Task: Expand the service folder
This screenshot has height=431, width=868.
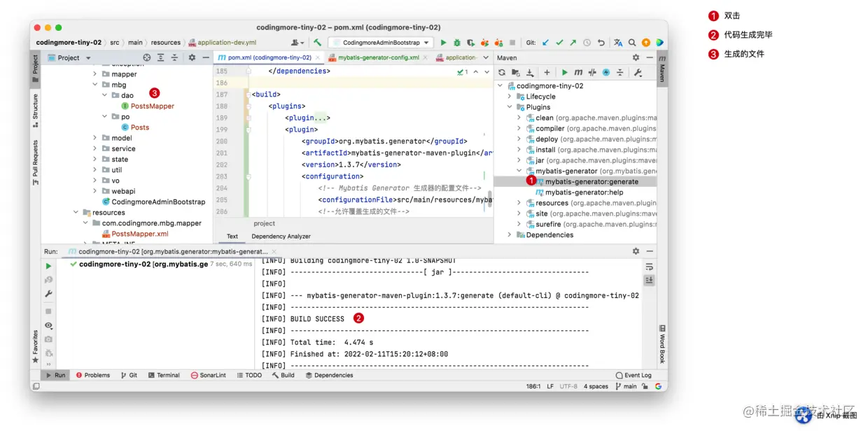Action: 95,148
